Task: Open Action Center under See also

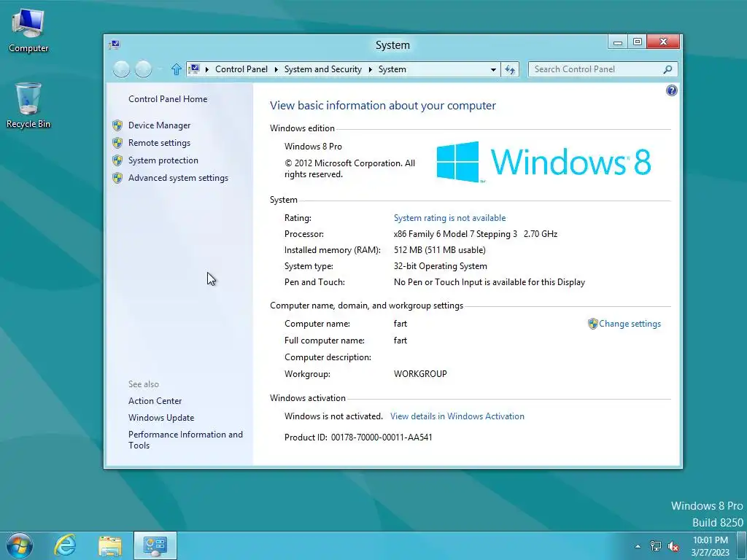Action: [x=155, y=401]
